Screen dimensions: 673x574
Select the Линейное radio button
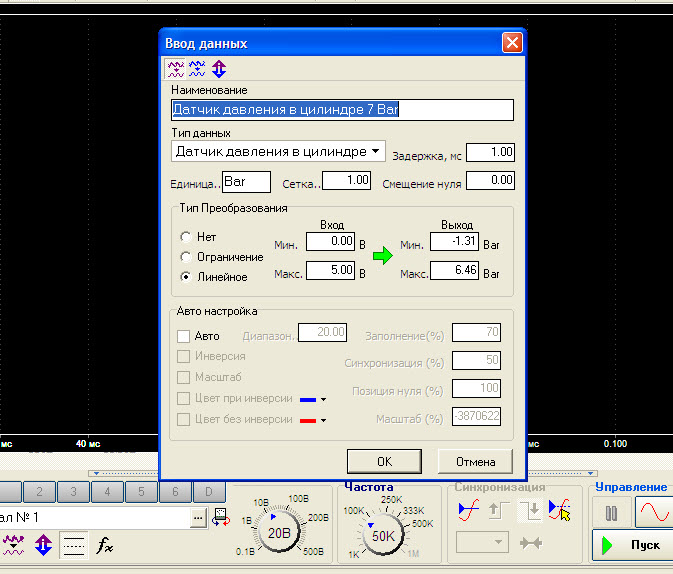click(185, 277)
